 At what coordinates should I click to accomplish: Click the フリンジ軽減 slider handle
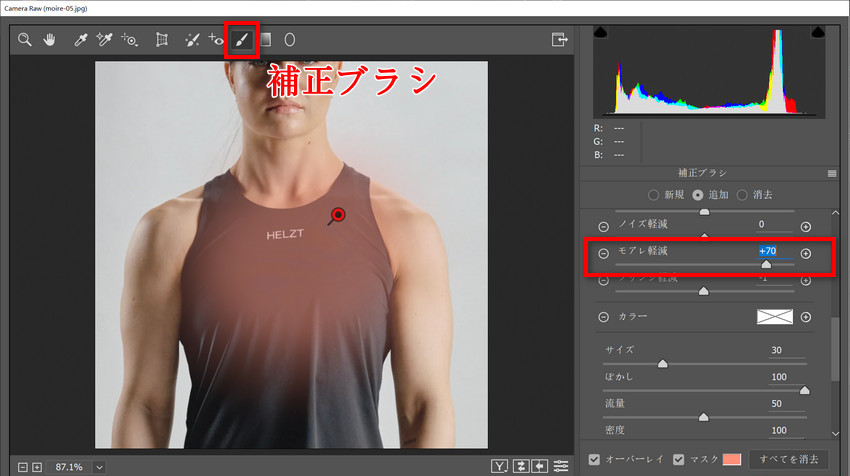pyautogui.click(x=704, y=291)
